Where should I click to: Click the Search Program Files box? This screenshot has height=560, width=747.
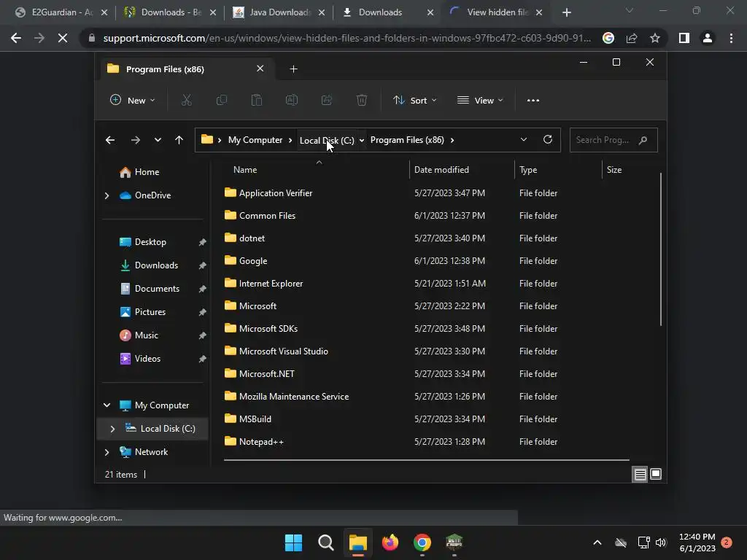pos(614,140)
